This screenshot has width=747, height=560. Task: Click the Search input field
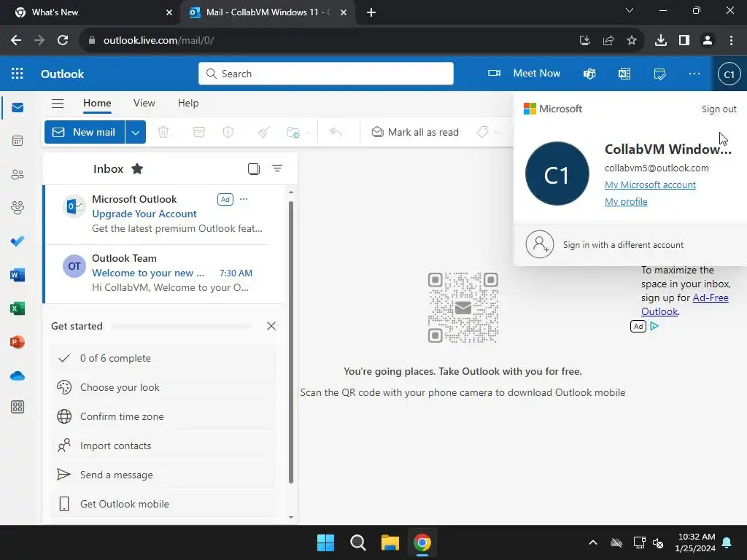326,74
